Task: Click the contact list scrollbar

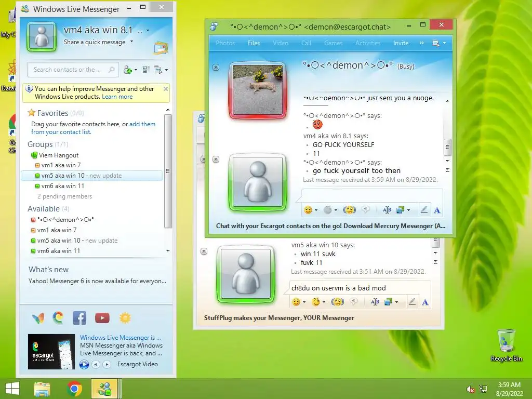Action: click(x=168, y=171)
